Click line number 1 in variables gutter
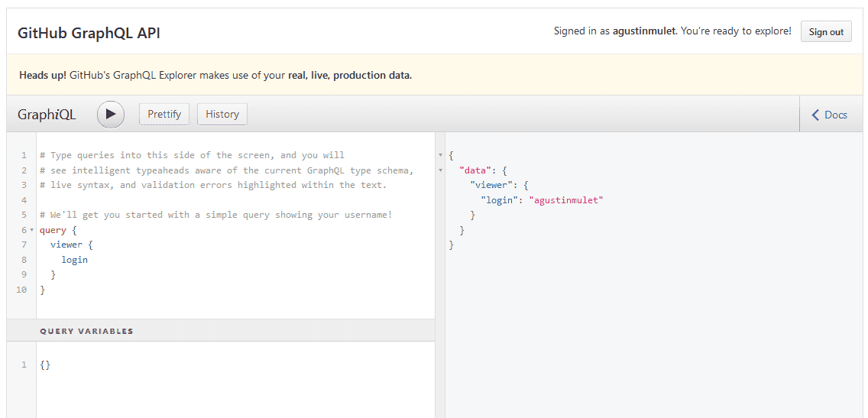The image size is (868, 418). click(x=24, y=365)
